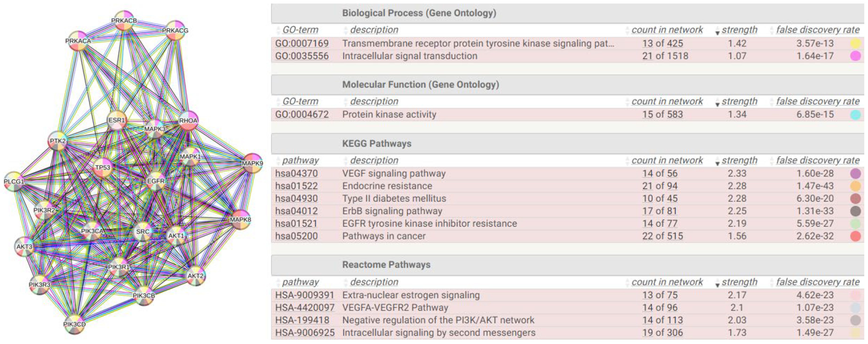Click the ESR1 protein node
This screenshot has height=344, width=868.
coord(117,120)
